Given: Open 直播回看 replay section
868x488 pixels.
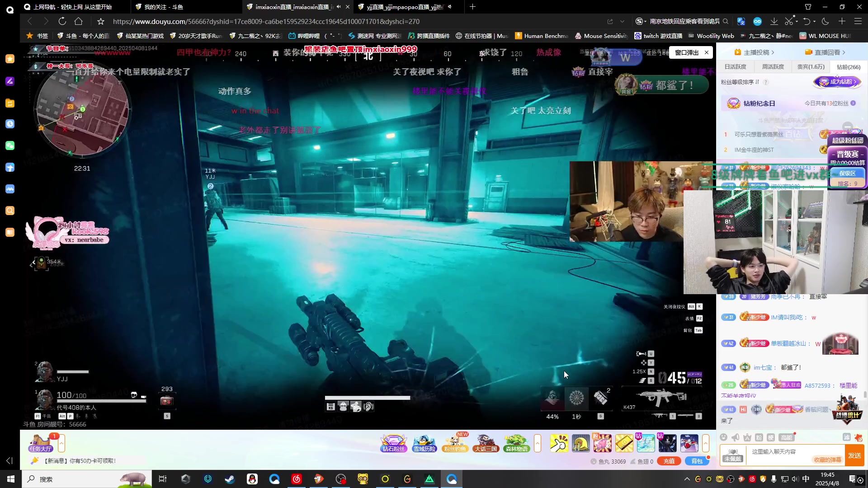Looking at the screenshot, I should click(826, 52).
